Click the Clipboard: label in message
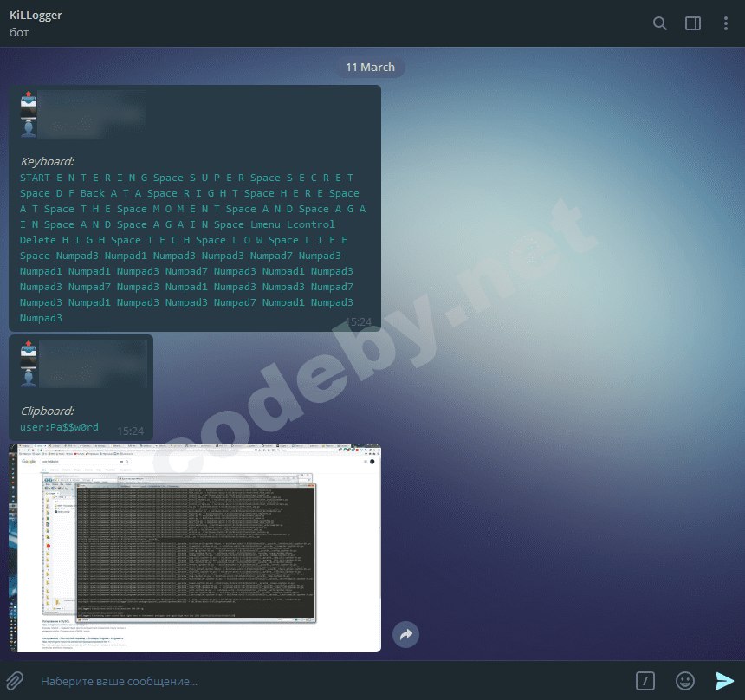Viewport: 745px width, 700px height. point(47,411)
